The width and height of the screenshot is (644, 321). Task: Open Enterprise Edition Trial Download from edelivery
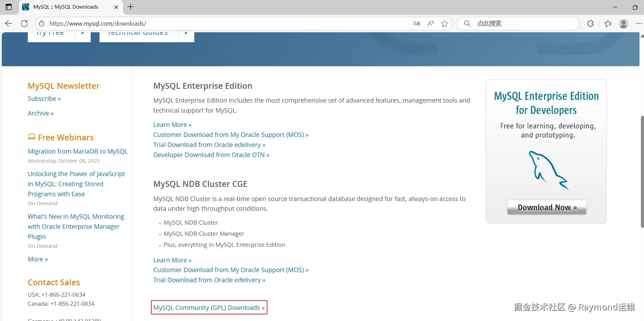(209, 145)
